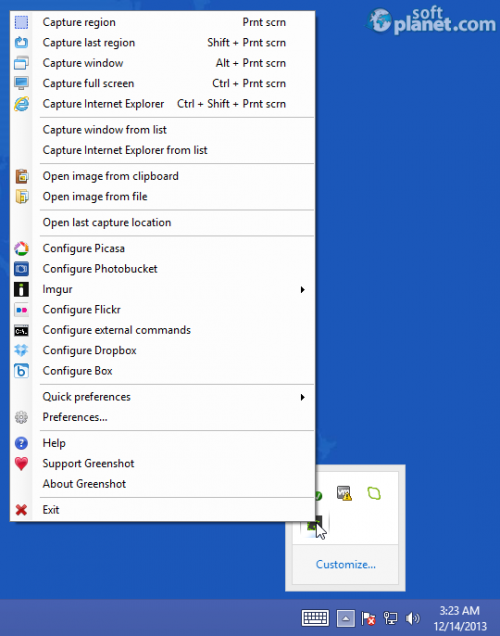The image size is (500, 636).
Task: Click the Capture full screen monitor icon
Action: click(x=21, y=83)
